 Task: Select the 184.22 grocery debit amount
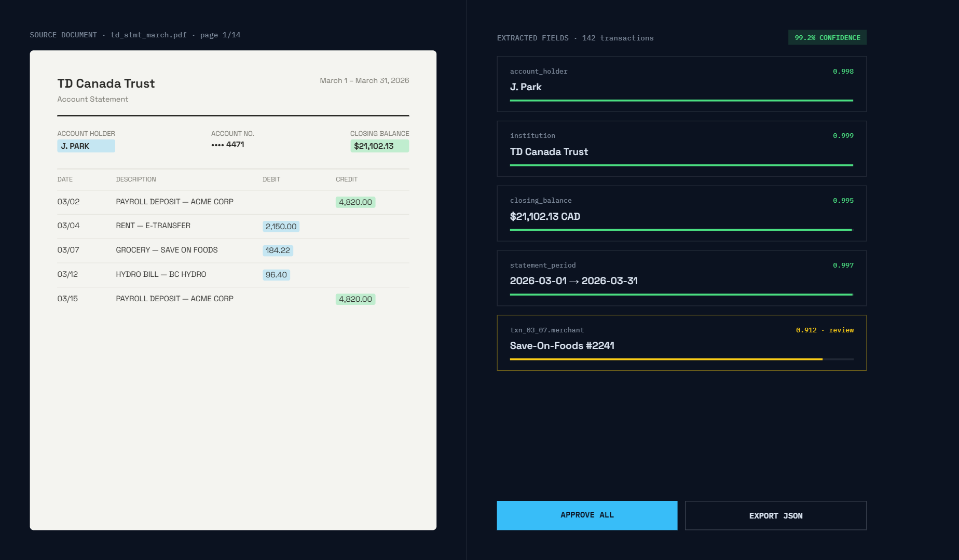(278, 250)
